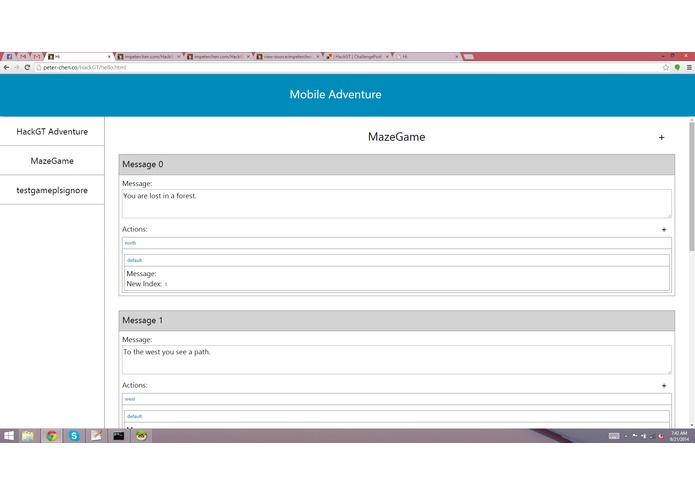This screenshot has height=494, width=695.
Task: Edit the 'To the west you see a path' box
Action: click(x=397, y=360)
